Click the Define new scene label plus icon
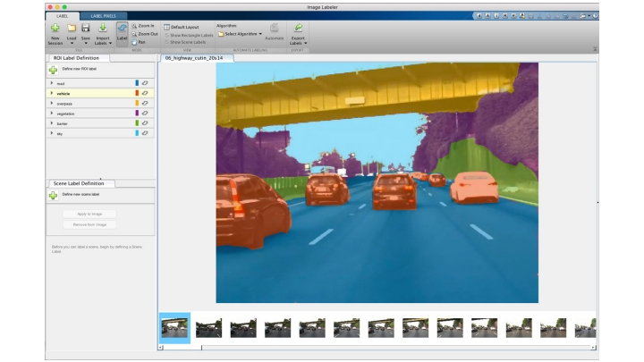The image size is (644, 362). point(54,195)
